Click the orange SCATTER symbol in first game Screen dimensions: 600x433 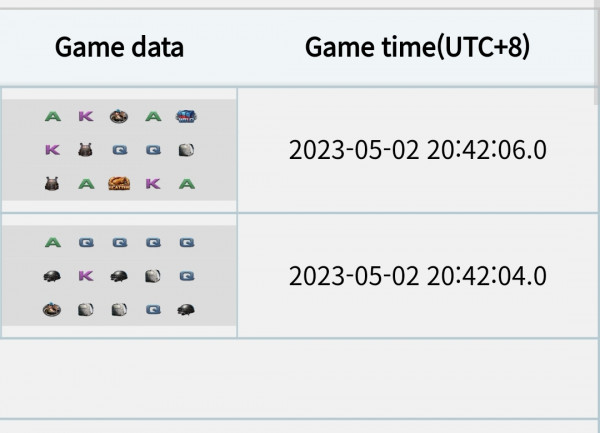pos(119,184)
